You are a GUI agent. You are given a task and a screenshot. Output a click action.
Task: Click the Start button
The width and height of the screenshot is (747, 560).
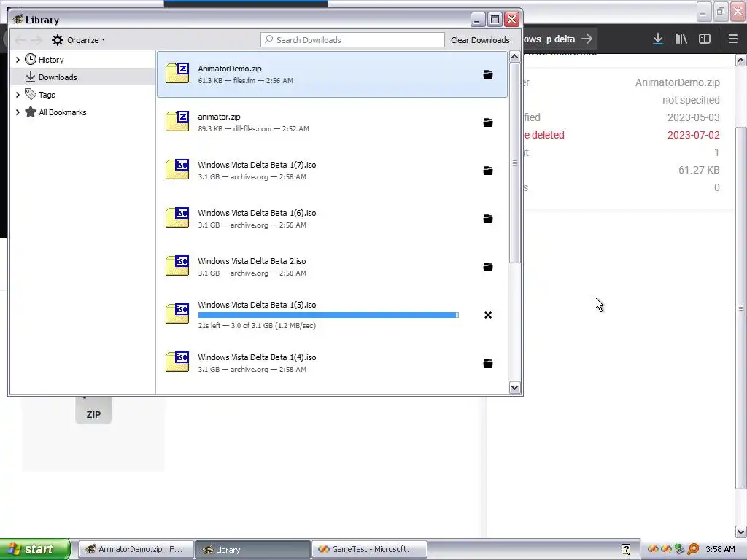[34, 549]
